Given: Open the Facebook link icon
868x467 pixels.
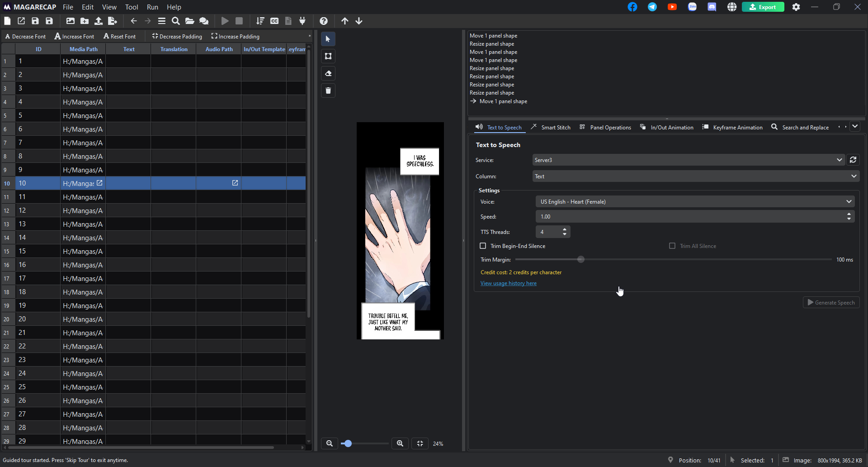Looking at the screenshot, I should pos(632,7).
